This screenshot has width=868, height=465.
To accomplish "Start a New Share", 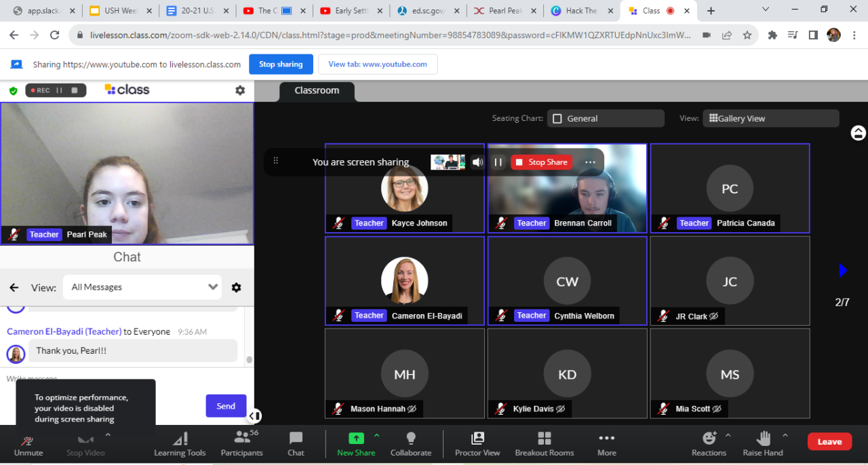I will point(356,445).
